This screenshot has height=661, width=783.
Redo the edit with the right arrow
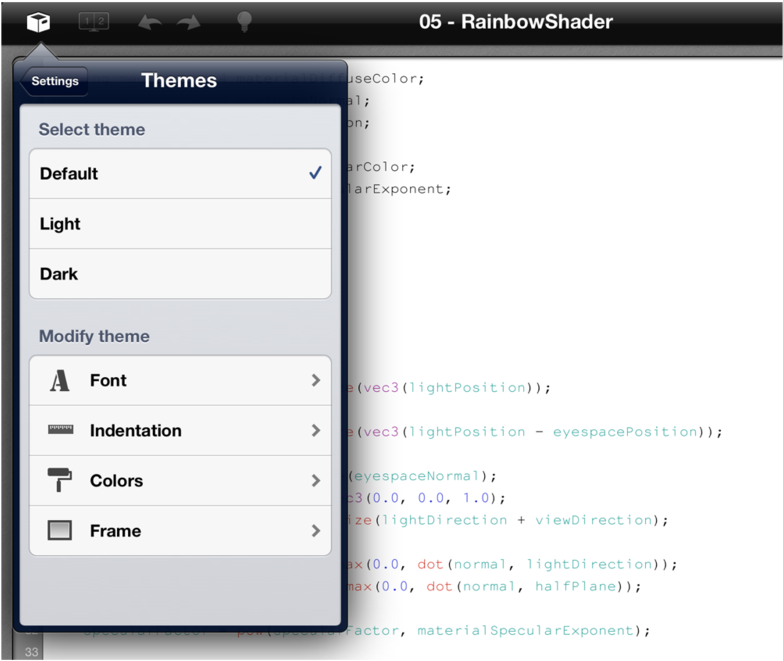click(x=189, y=22)
